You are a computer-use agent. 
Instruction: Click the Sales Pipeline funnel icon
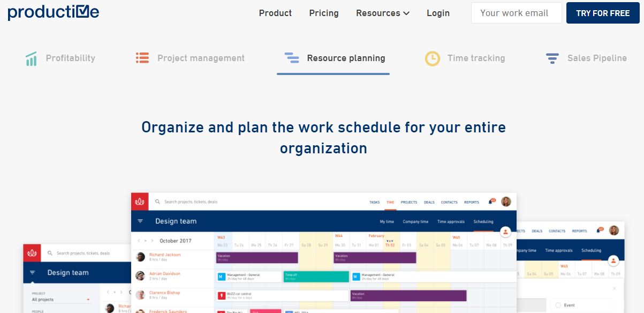552,58
